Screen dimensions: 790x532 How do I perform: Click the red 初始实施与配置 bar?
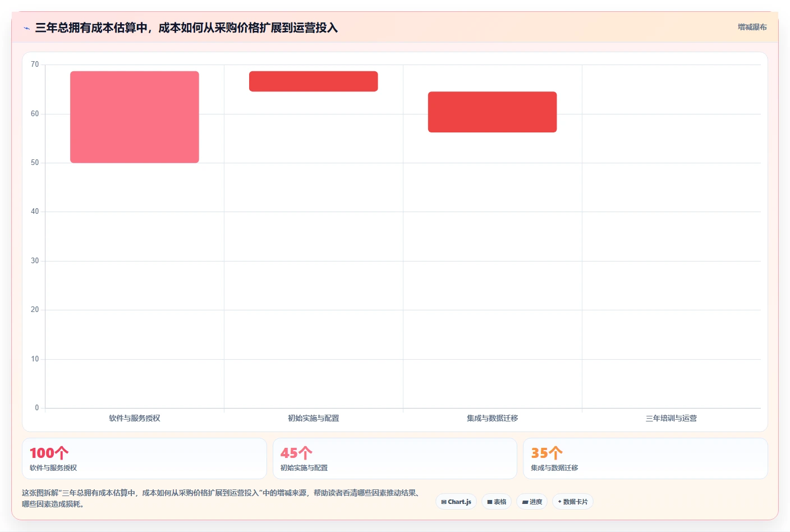[x=314, y=81]
